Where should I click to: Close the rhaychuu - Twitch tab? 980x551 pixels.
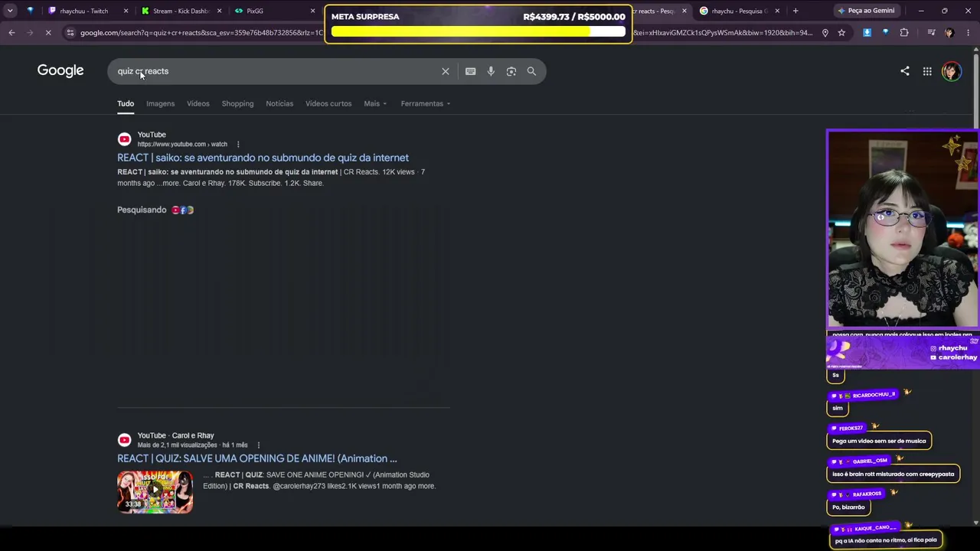[x=126, y=11]
